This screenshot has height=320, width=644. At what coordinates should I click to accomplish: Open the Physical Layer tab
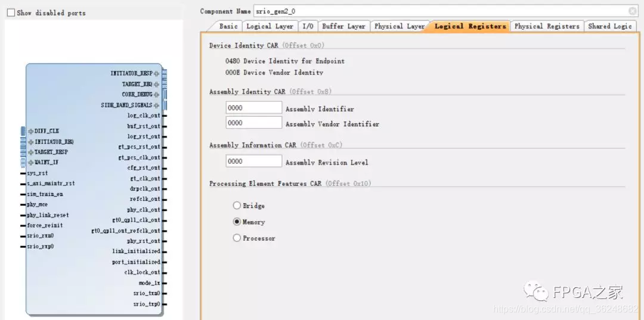click(x=400, y=26)
